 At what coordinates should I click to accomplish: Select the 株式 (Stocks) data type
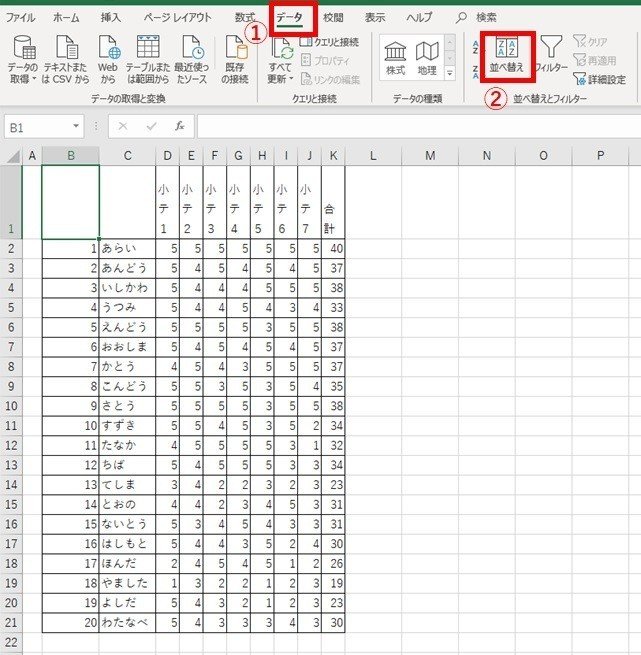pyautogui.click(x=395, y=58)
